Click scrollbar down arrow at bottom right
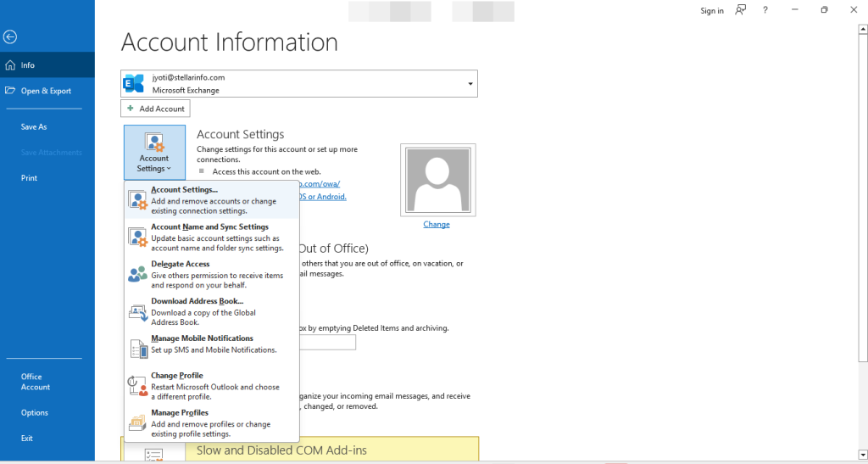Viewport: 868px width, 464px height. click(x=862, y=456)
